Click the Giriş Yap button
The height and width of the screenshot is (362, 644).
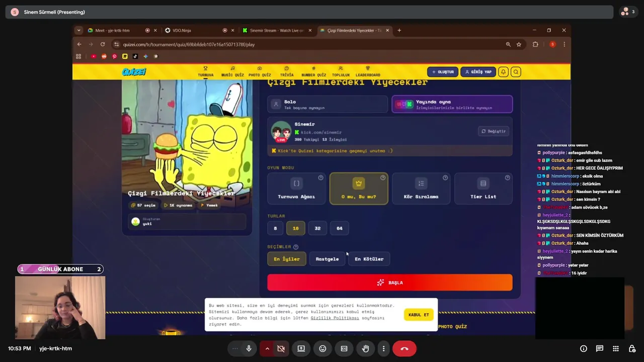tap(478, 72)
